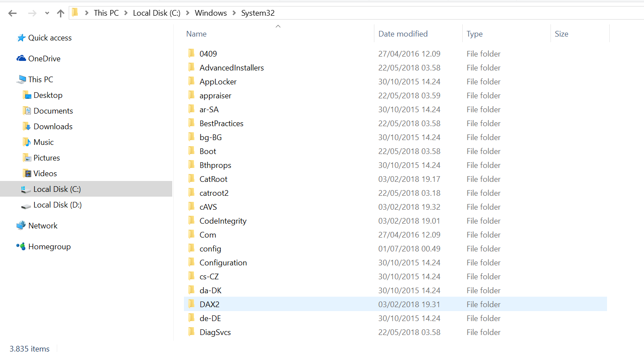The width and height of the screenshot is (644, 355).
Task: Click the folder icon in address bar
Action: 75,13
